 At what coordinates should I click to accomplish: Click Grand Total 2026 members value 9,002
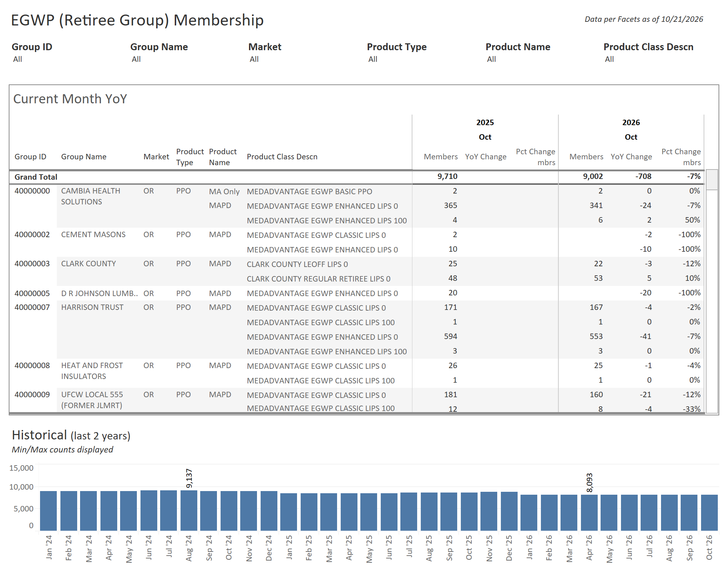coord(593,176)
